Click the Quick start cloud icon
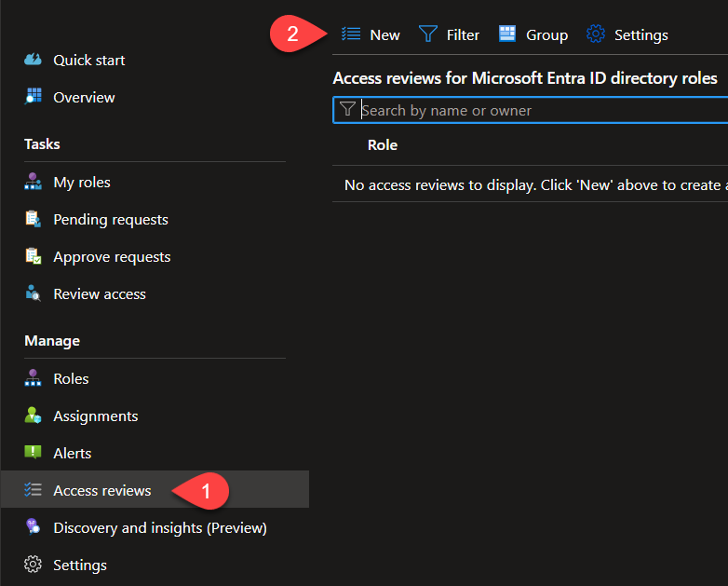Image resolution: width=728 pixels, height=586 pixels. tap(33, 60)
